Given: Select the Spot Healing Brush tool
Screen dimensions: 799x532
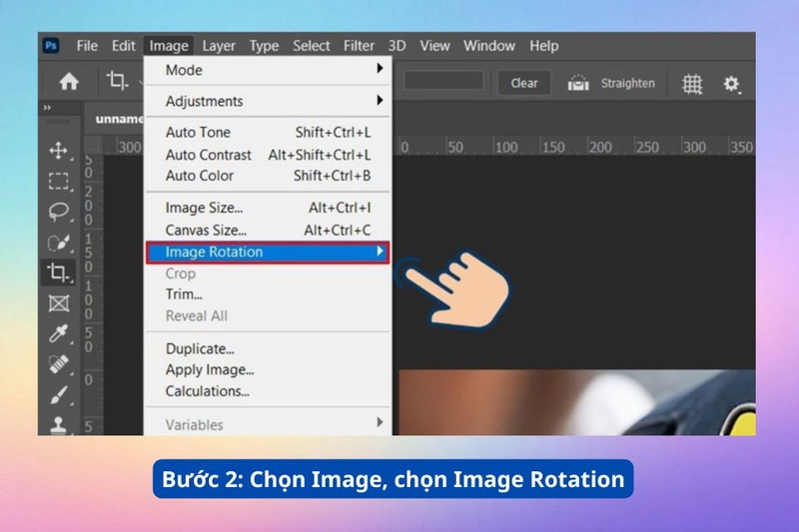Looking at the screenshot, I should click(59, 364).
